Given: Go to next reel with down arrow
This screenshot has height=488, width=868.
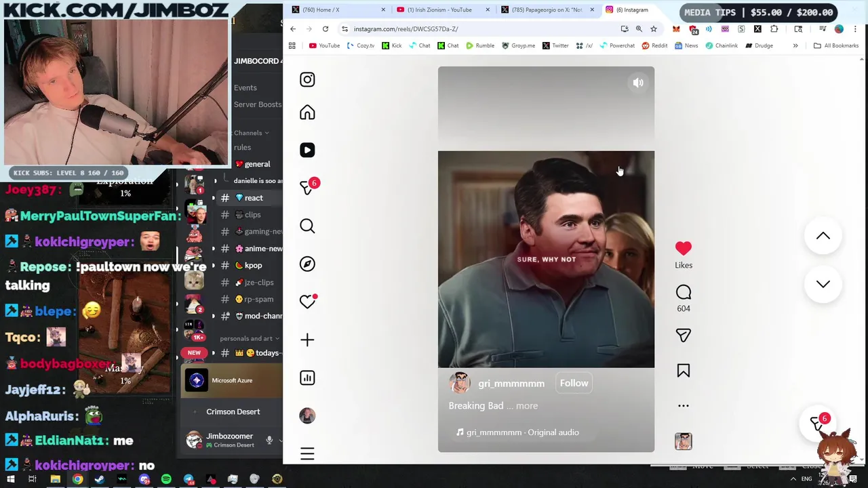Looking at the screenshot, I should point(823,284).
